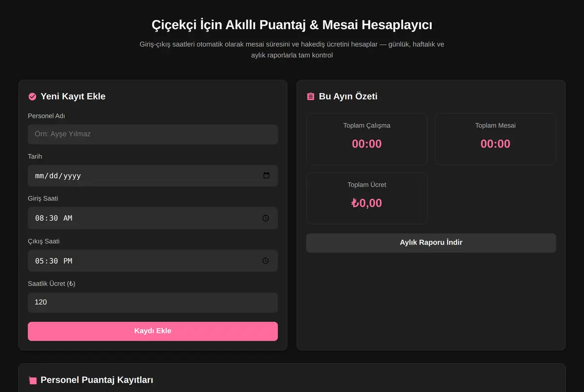Click the Giriş Saati label

(43, 198)
